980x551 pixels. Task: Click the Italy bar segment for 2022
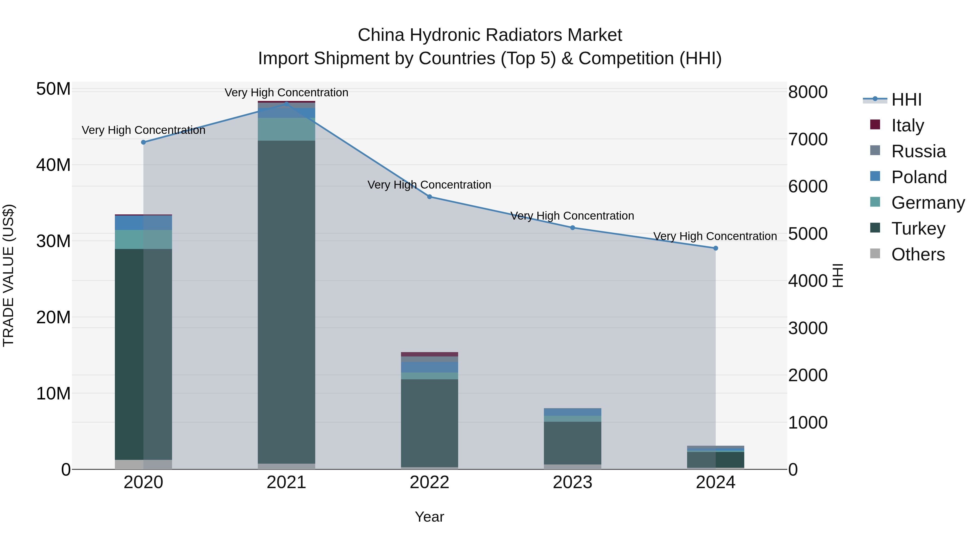pyautogui.click(x=430, y=354)
